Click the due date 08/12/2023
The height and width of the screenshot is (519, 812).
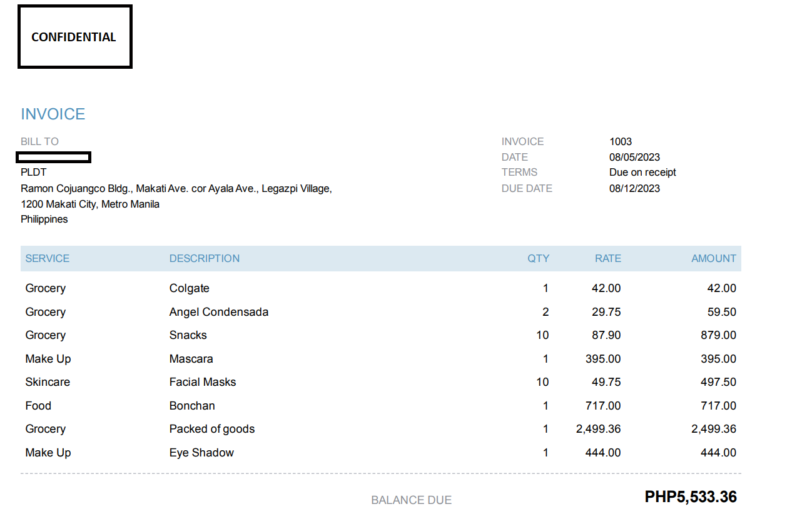click(634, 188)
